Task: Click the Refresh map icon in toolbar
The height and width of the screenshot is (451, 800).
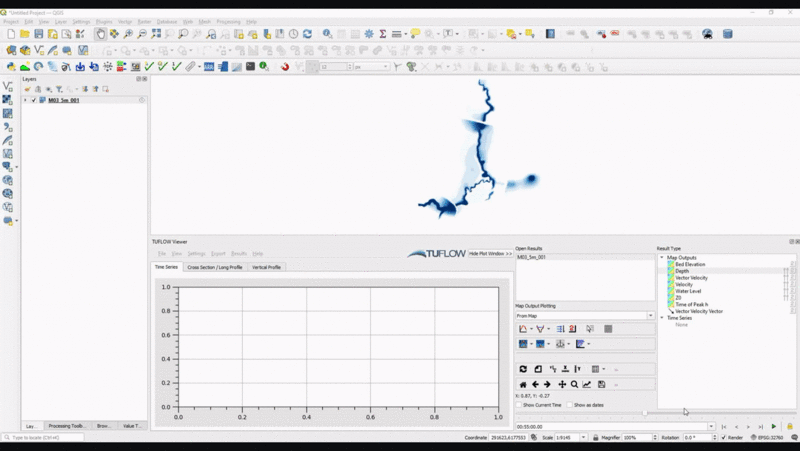Action: [307, 34]
